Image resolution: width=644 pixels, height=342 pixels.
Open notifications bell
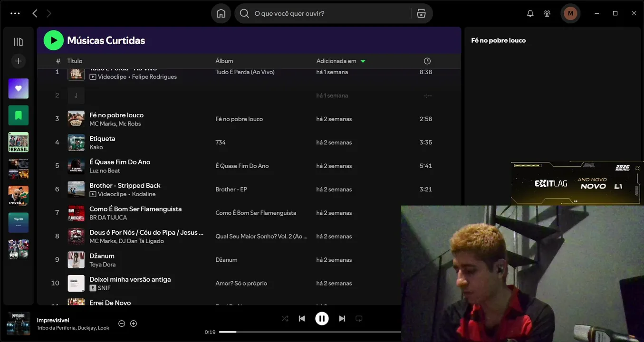(530, 13)
